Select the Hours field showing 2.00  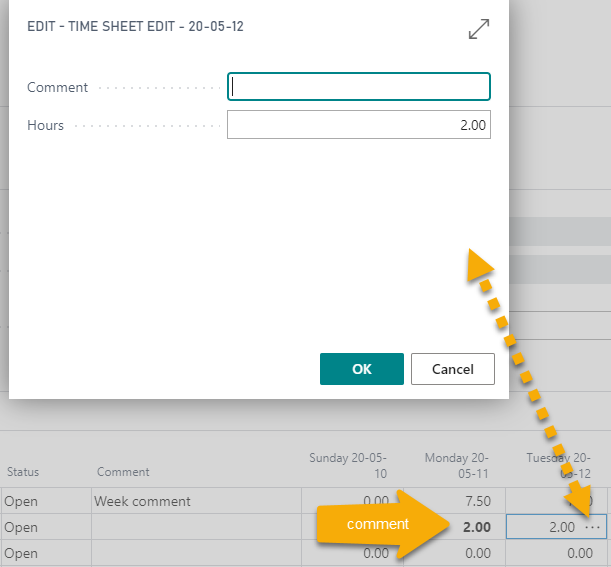(x=358, y=125)
